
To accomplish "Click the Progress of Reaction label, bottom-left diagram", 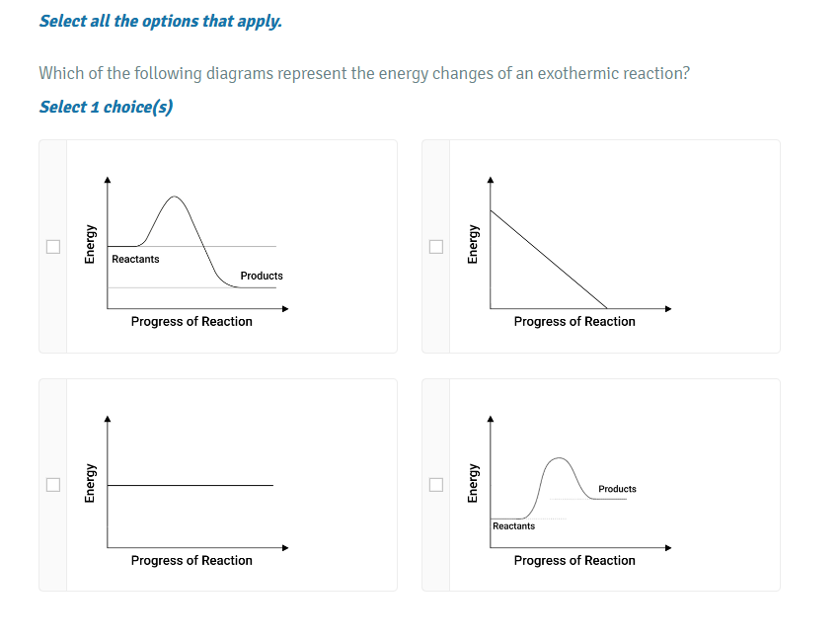I will [191, 560].
